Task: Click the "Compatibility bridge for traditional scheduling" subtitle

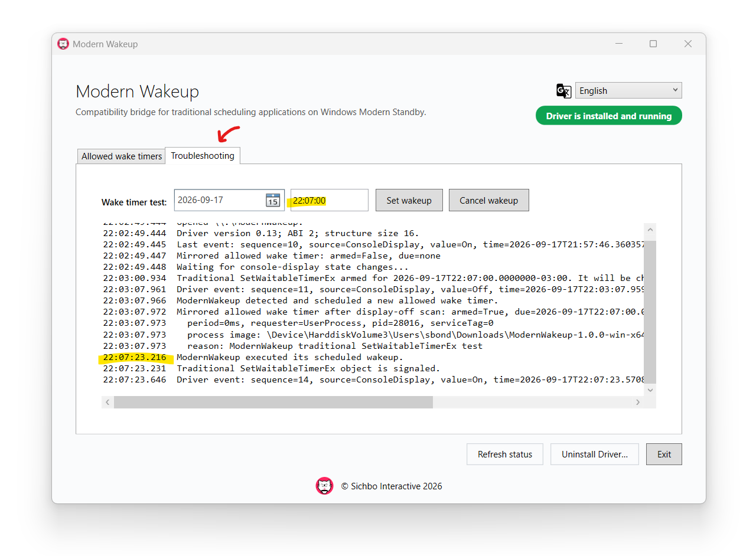Action: click(x=251, y=112)
